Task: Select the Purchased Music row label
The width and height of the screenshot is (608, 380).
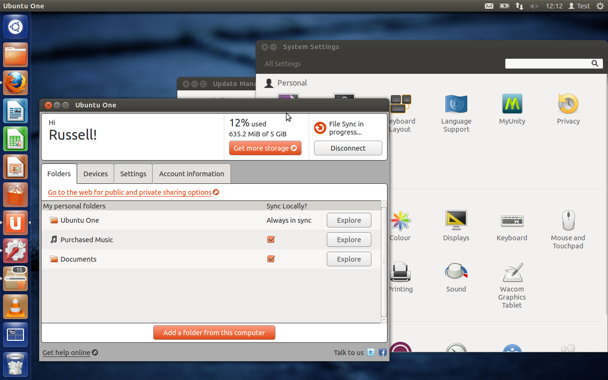Action: pos(86,240)
